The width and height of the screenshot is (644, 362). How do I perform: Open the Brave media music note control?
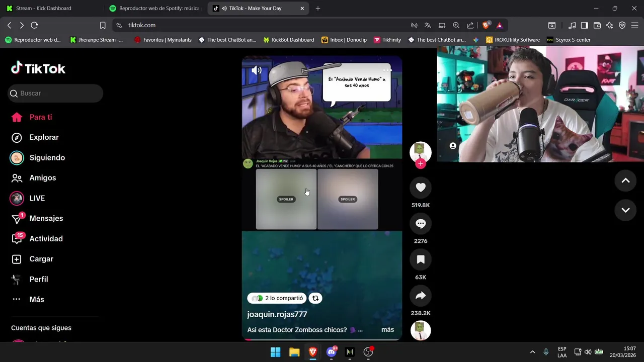[x=572, y=25]
